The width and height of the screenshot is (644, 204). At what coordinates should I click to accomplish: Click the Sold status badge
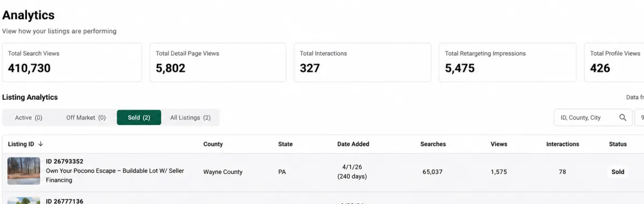point(618,172)
